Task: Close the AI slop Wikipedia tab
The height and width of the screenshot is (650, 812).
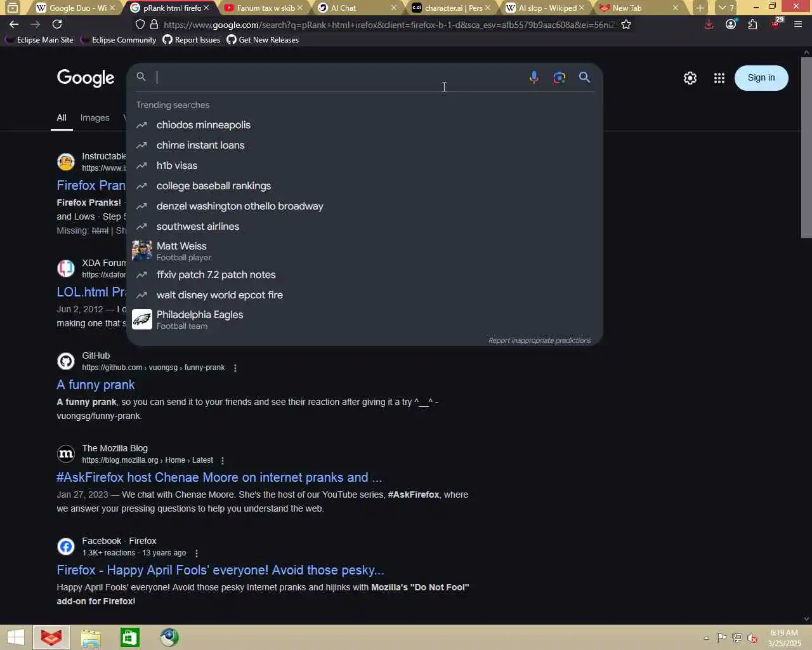Action: (582, 8)
